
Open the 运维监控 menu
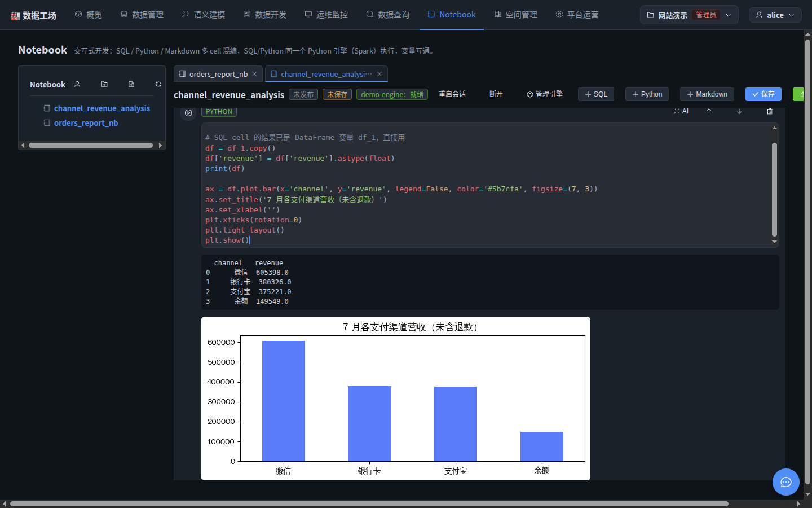click(326, 15)
